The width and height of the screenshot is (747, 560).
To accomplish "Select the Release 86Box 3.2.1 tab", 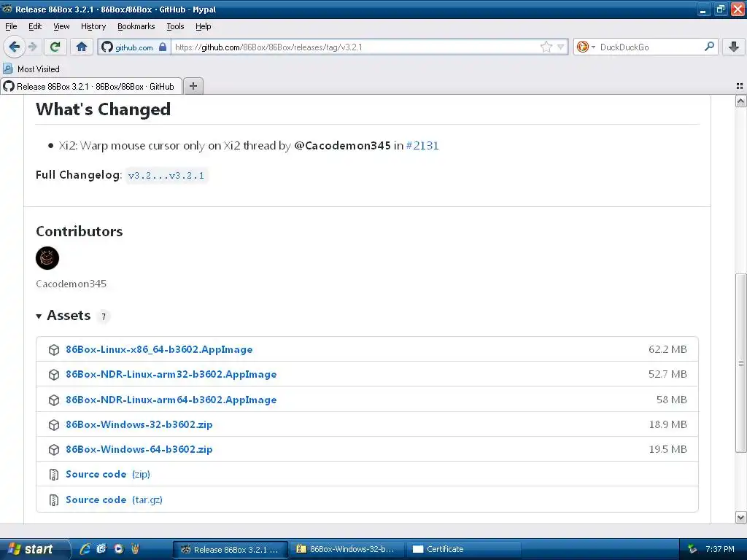I will 91,86.
